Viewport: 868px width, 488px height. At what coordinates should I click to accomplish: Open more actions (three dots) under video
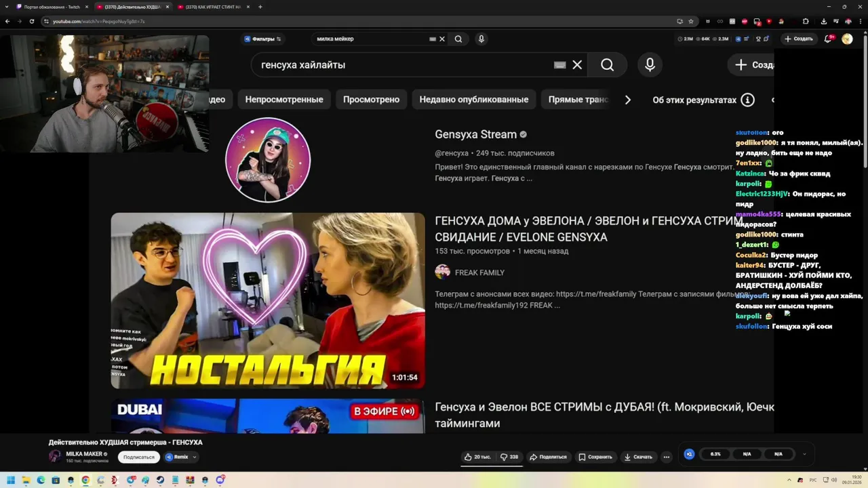point(667,457)
